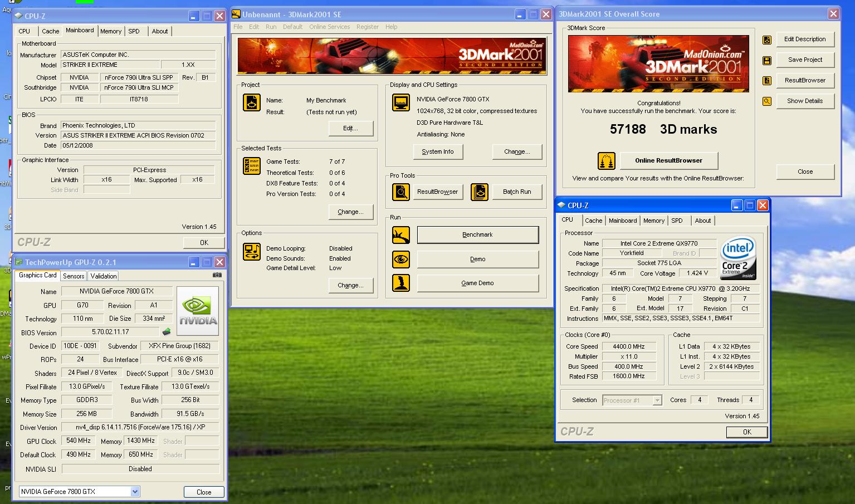This screenshot has width=855, height=504.
Task: Click the GPU-Z screenshot camera icon
Action: pyautogui.click(x=217, y=275)
